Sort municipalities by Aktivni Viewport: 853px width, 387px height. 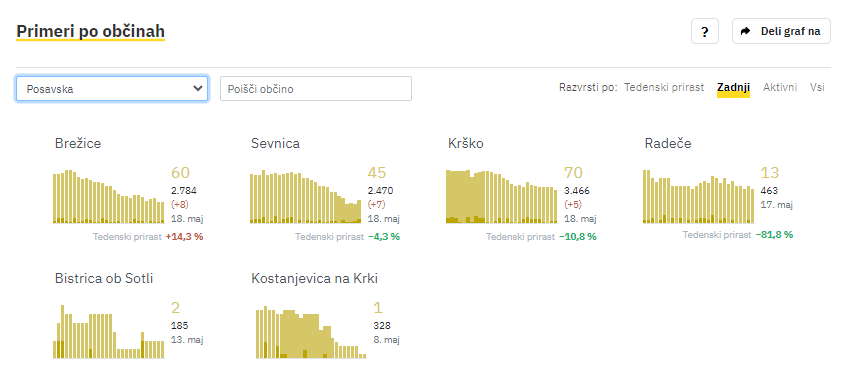tap(780, 87)
